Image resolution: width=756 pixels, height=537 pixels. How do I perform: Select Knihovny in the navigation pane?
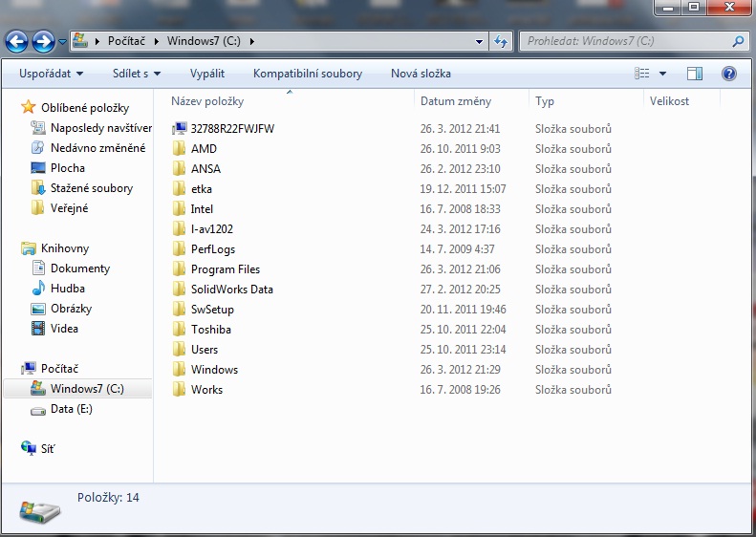[65, 248]
